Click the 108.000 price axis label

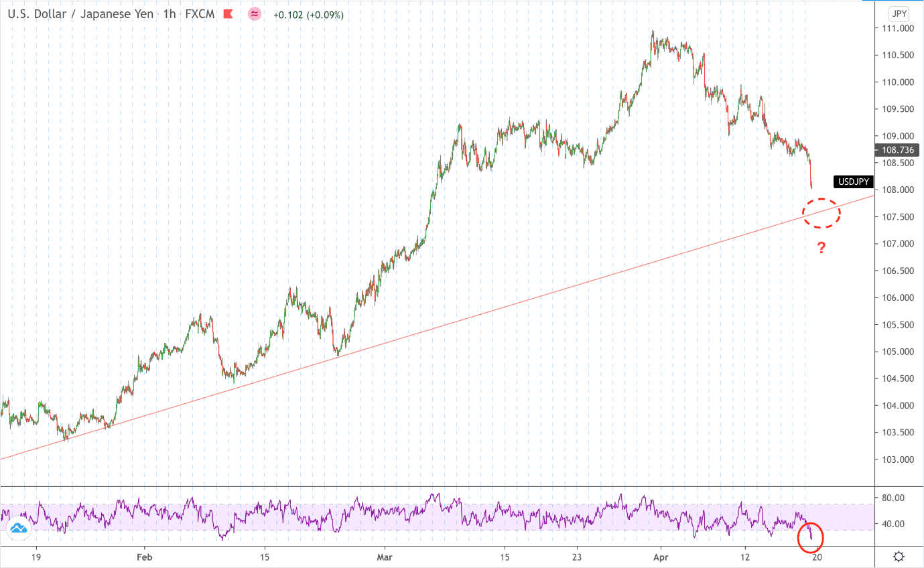[x=897, y=190]
